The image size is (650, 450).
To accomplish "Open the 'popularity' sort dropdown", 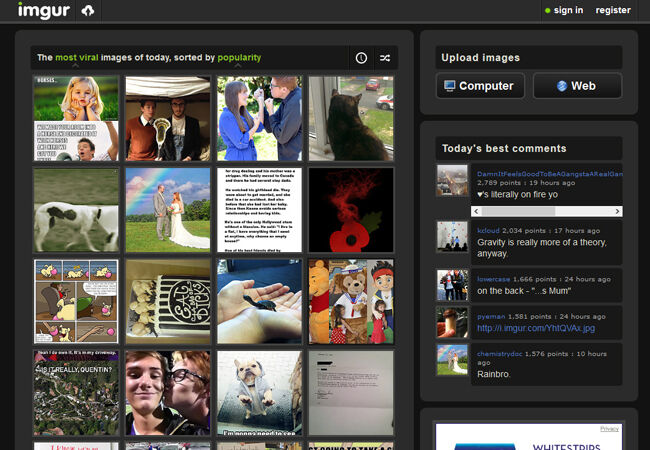I will (x=239, y=58).
